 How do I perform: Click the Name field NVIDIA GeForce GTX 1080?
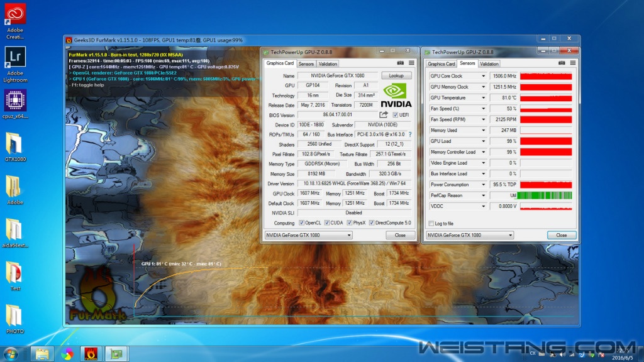coord(337,75)
